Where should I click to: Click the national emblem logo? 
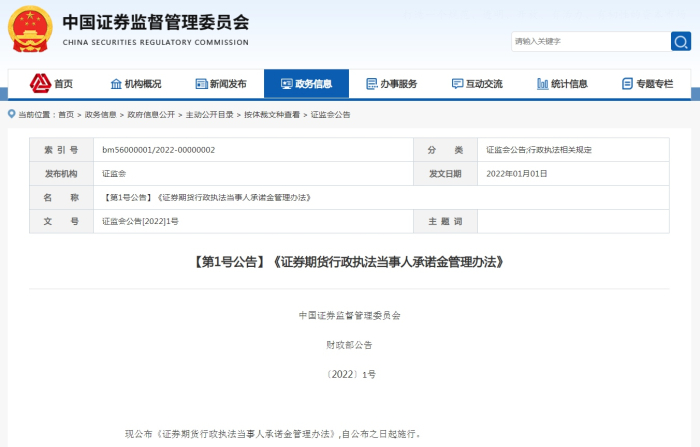click(x=30, y=29)
